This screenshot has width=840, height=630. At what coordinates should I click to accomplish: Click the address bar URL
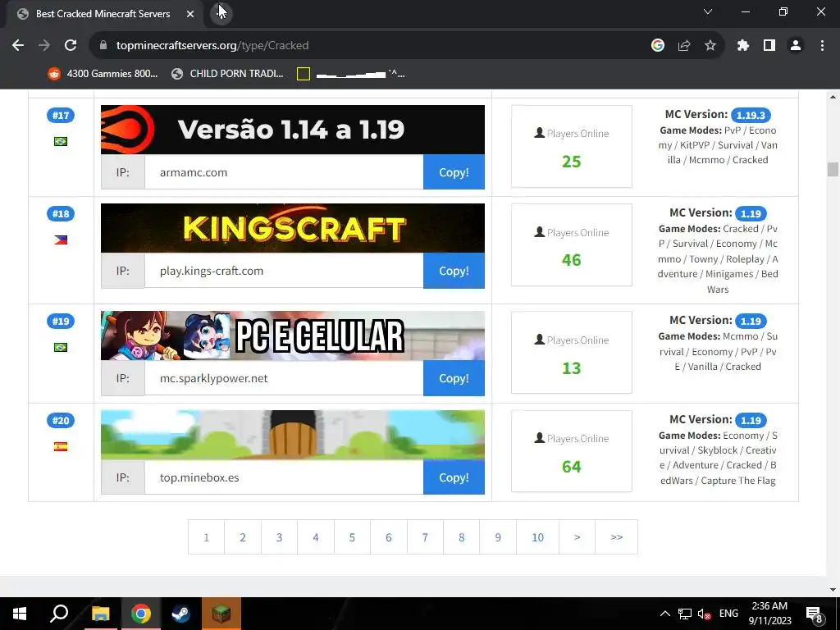click(x=212, y=46)
